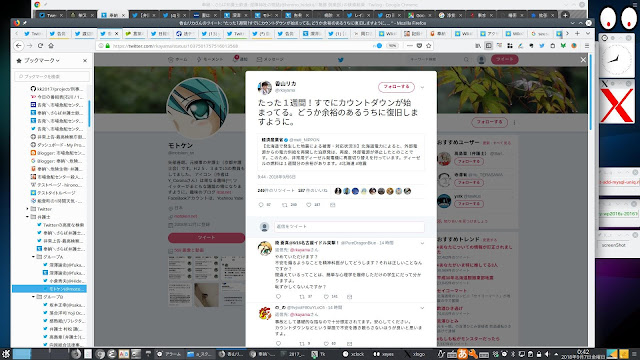This screenshot has height=360, width=640.
Task: Collapse the グループD bookmark folder
Action: coord(33,297)
